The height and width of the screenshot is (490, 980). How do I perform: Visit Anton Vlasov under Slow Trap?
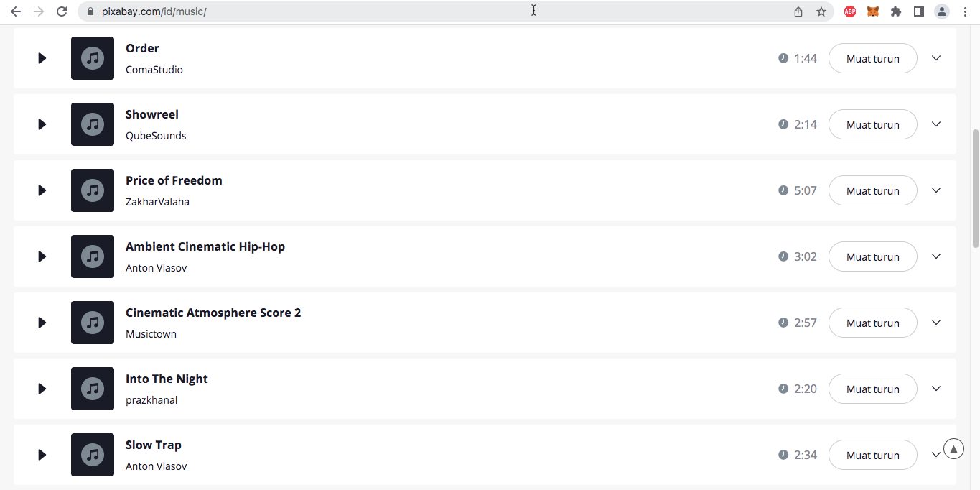coord(157,466)
